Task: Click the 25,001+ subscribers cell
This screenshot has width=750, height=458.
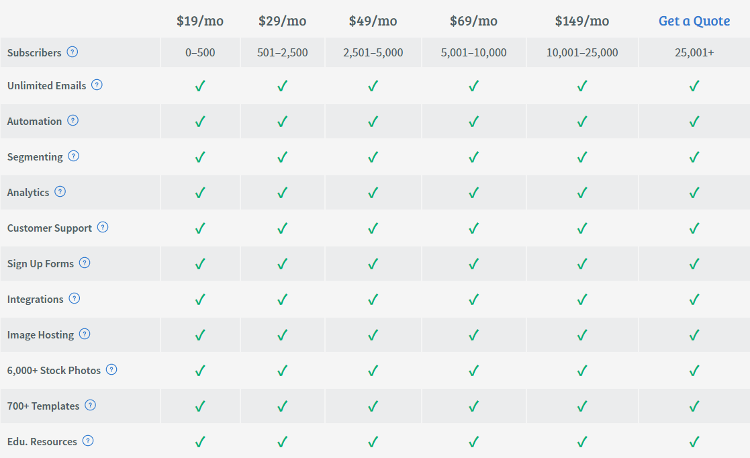Action: pos(694,53)
